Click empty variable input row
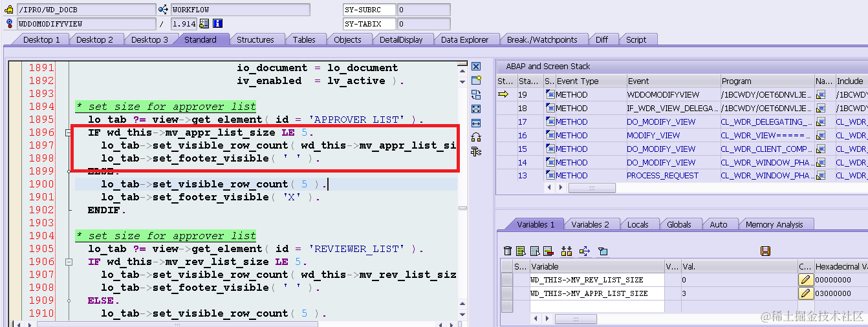 coord(596,307)
